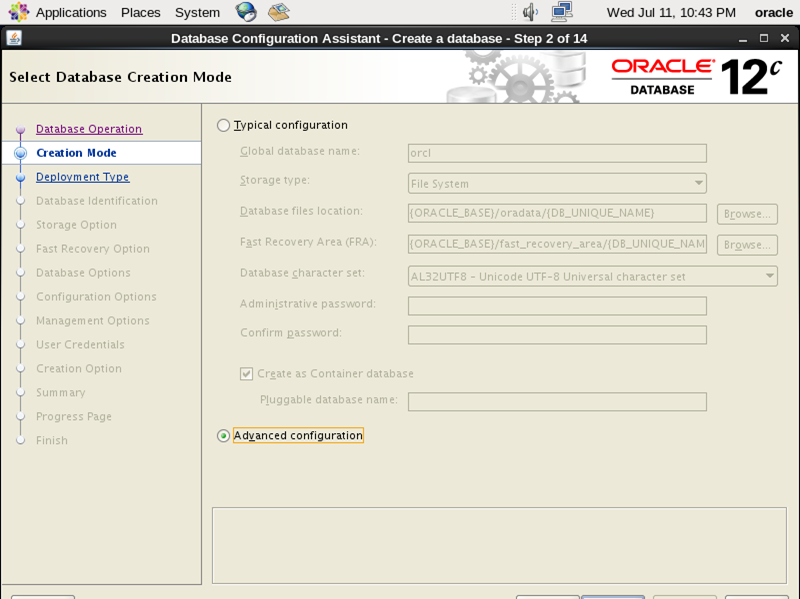This screenshot has height=599, width=800.
Task: Click Confirm password field
Action: pos(557,335)
